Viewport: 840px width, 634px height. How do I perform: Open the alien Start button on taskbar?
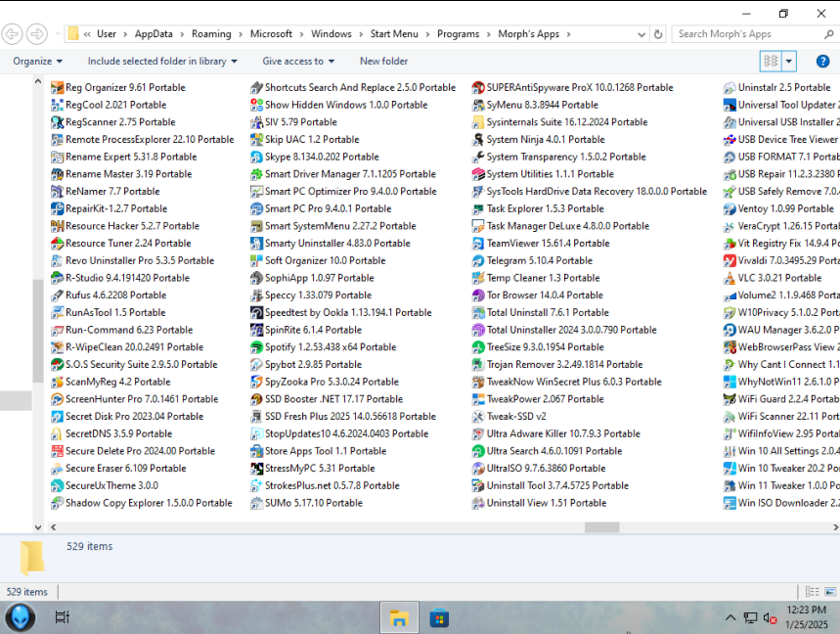click(x=20, y=617)
